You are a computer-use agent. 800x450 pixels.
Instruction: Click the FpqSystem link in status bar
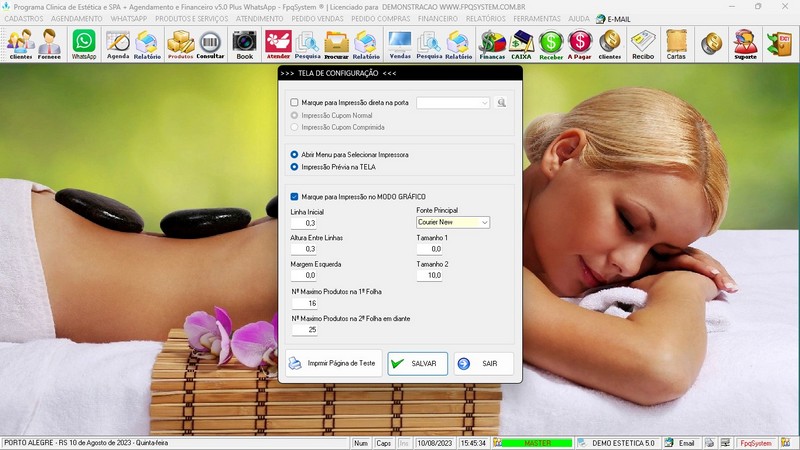click(756, 443)
